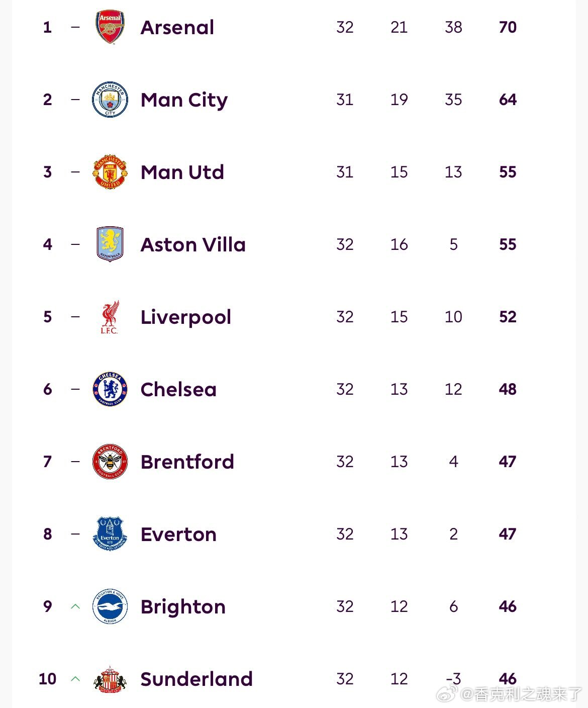Click the Brighton seagull crest
This screenshot has width=588, height=708.
(110, 606)
